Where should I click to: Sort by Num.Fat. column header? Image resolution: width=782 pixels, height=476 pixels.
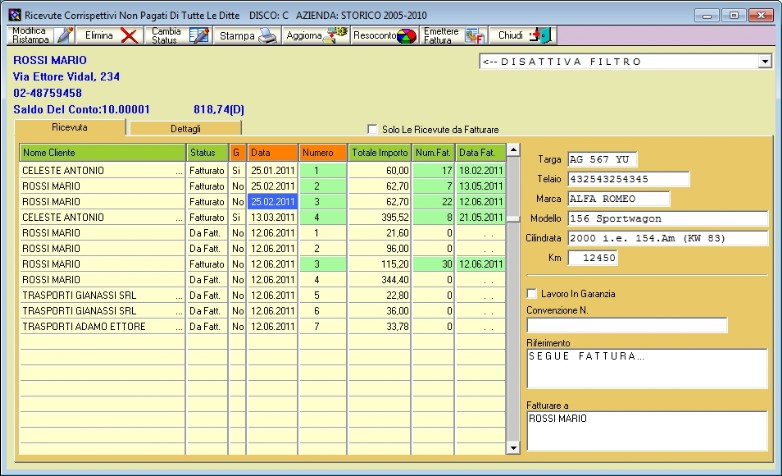[x=433, y=153]
